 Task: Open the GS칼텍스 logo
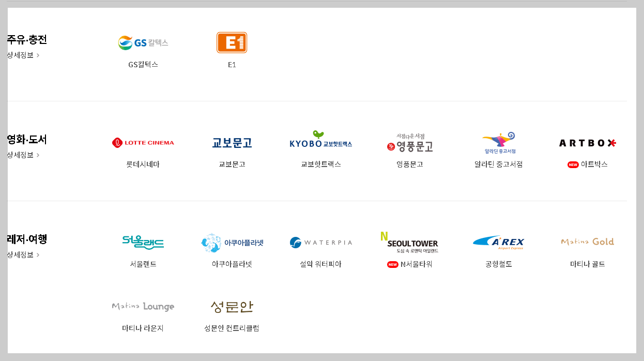point(143,42)
